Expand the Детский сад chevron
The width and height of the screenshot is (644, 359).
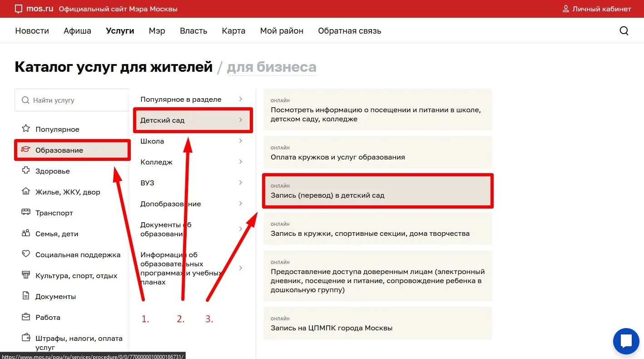pos(241,120)
